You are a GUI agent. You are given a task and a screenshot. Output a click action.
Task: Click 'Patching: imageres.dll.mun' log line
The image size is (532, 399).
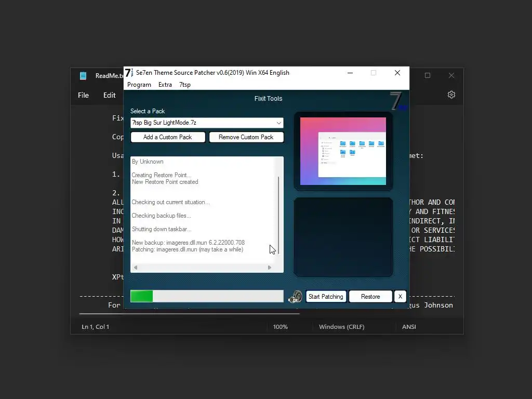click(x=188, y=249)
